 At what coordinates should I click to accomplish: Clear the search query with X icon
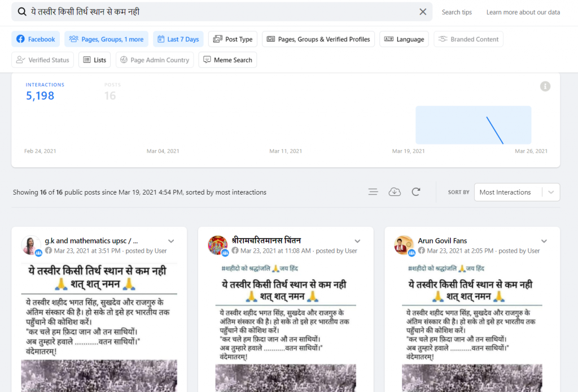click(423, 12)
